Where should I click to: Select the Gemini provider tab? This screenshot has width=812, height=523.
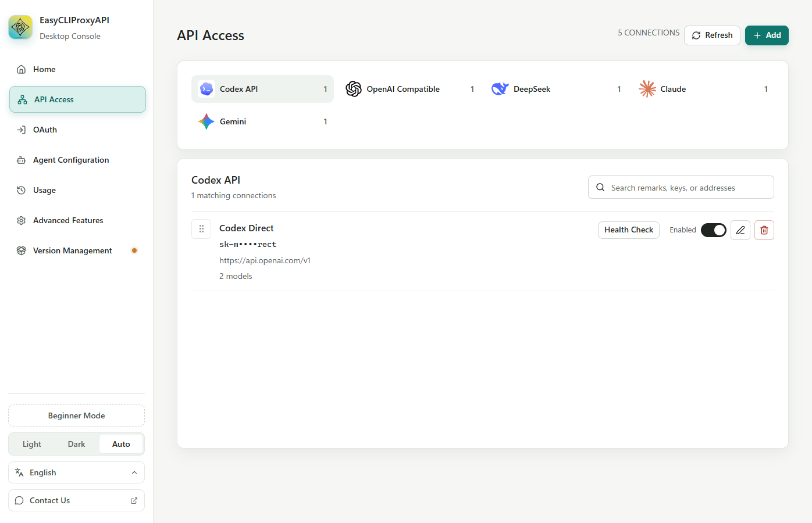click(x=262, y=121)
